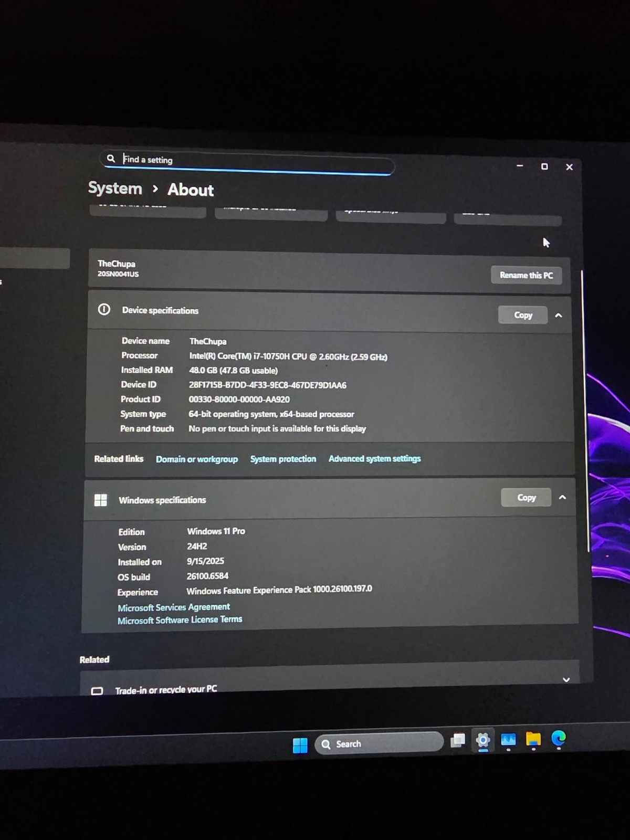Copy the Windows specifications
This screenshot has width=630, height=840.
(x=526, y=497)
